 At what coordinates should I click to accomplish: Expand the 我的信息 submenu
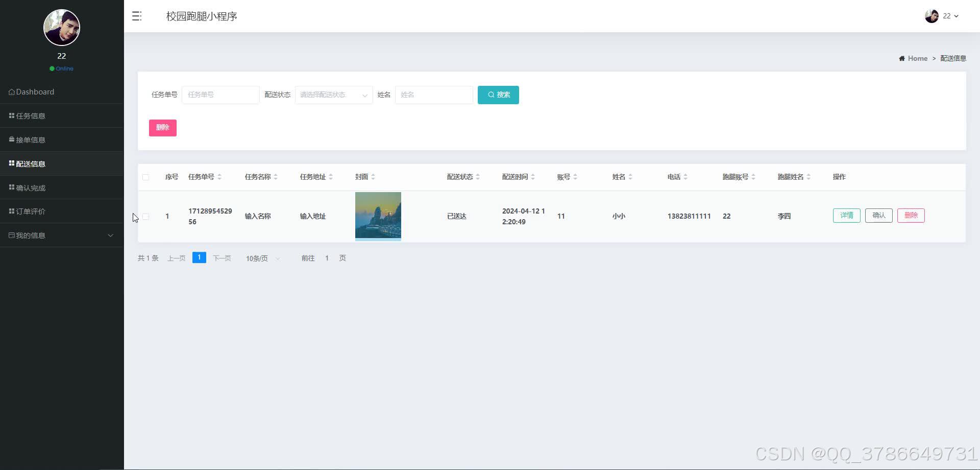[62, 236]
